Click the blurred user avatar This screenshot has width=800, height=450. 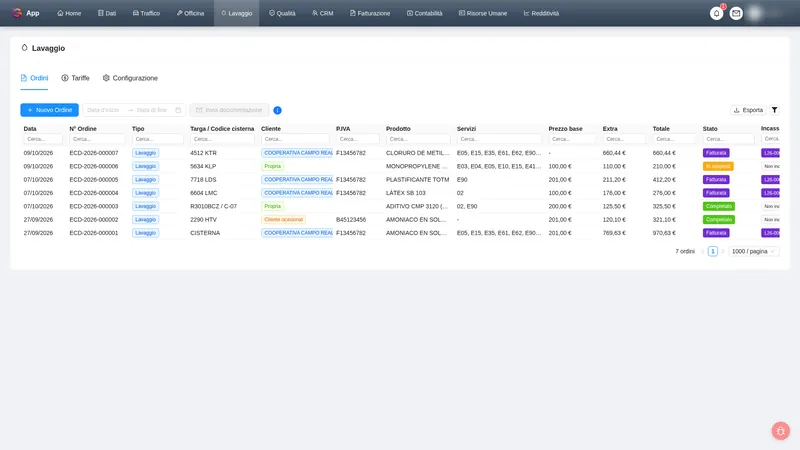click(755, 13)
